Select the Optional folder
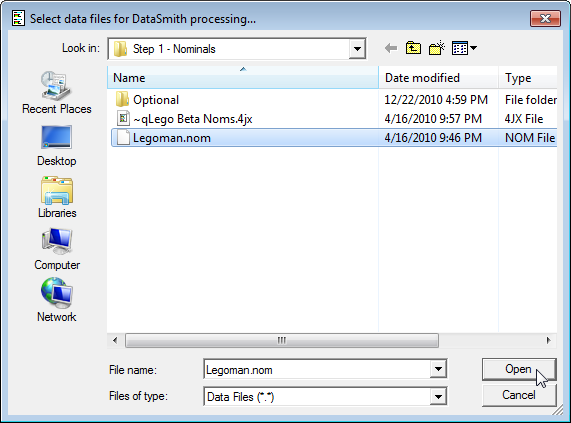The width and height of the screenshot is (571, 423). tap(155, 100)
